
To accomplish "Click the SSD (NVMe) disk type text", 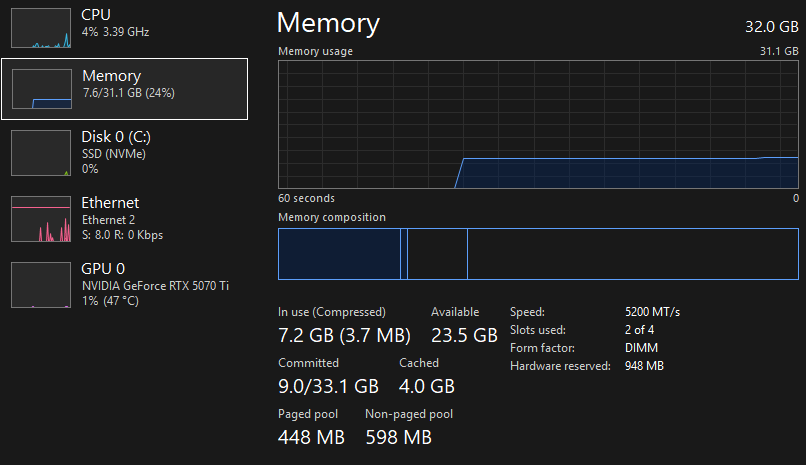I will (x=114, y=154).
